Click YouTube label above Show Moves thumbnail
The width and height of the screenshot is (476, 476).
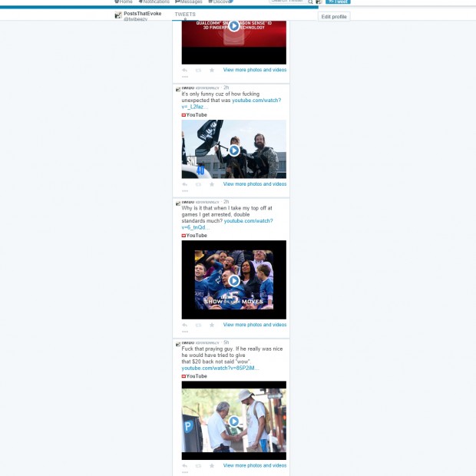[194, 235]
